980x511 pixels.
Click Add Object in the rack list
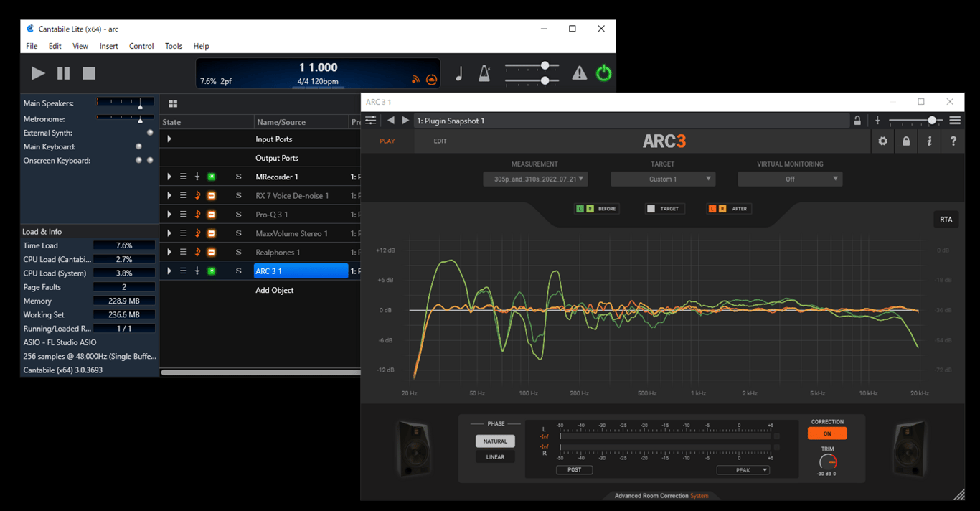(275, 291)
